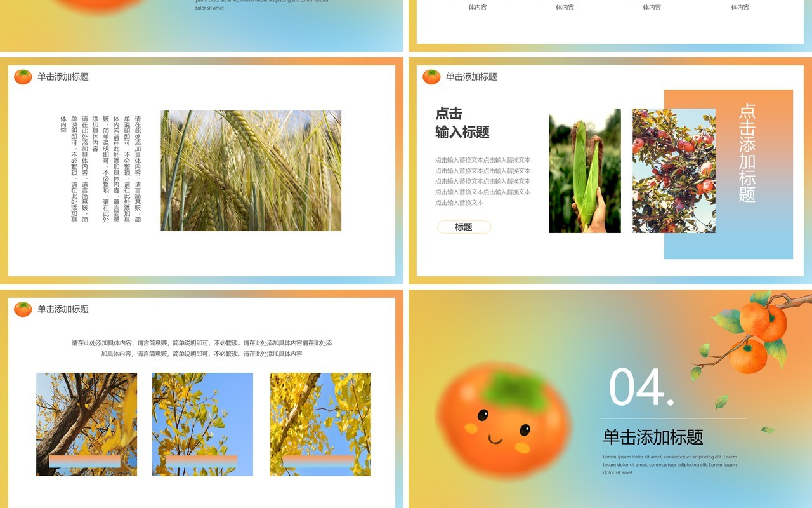812x508 pixels.
Task: Click the gradient bar on the middle ginkgo photo
Action: click(x=202, y=462)
